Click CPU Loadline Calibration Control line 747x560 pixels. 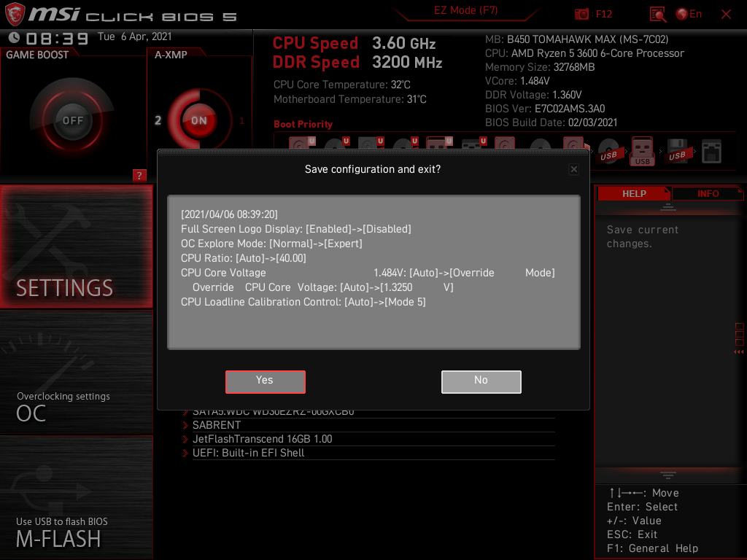click(x=303, y=302)
